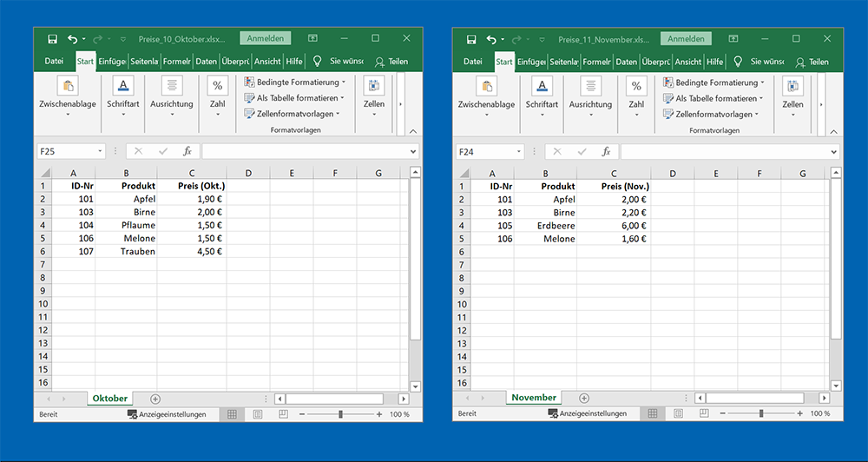Open Zahl percent icon in November window
The height and width of the screenshot is (462, 868).
click(636, 86)
